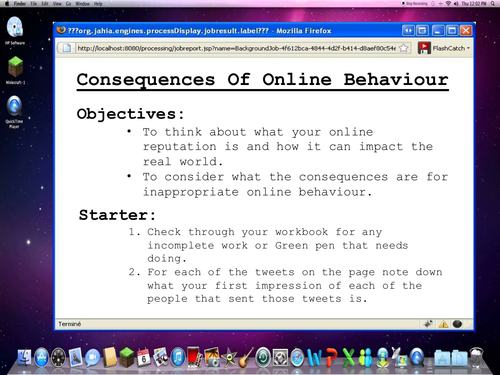Open the Dashboard gauge icon in dock
Viewport: 500px width, 375px height.
[59, 358]
